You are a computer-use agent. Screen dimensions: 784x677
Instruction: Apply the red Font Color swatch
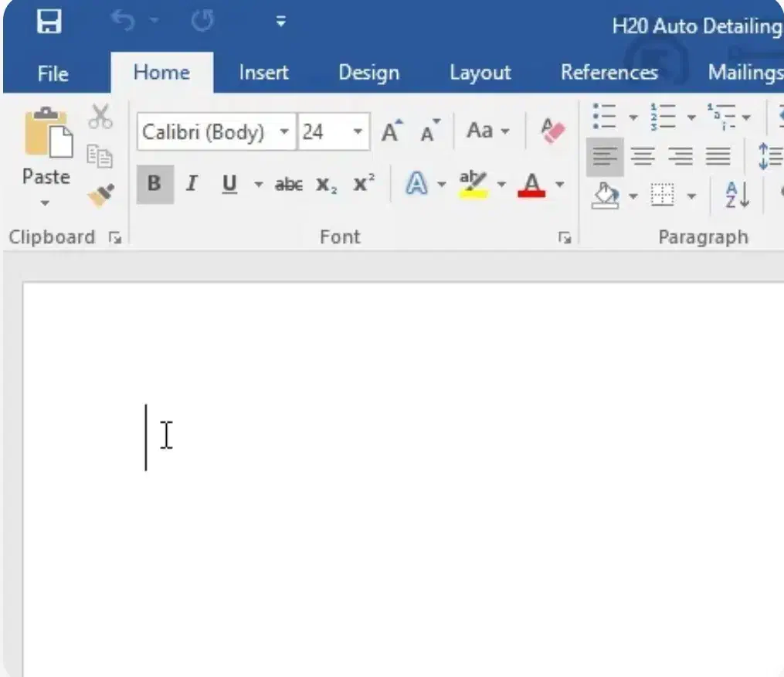(531, 185)
